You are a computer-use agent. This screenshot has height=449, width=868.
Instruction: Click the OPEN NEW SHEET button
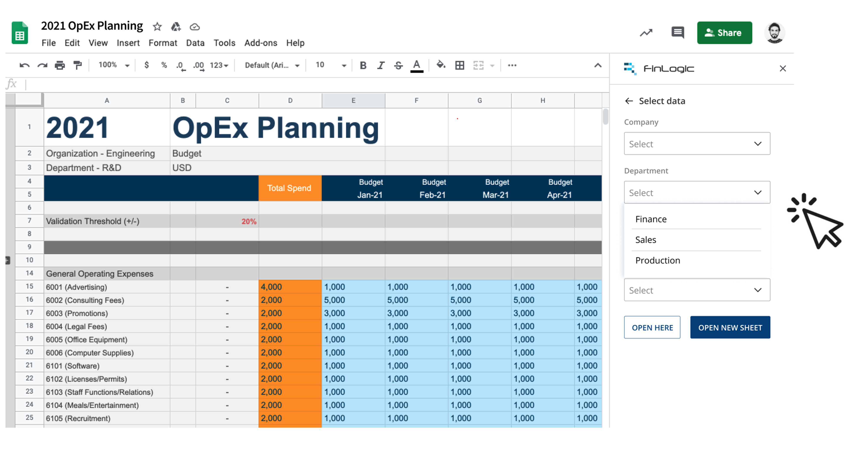coord(730,327)
